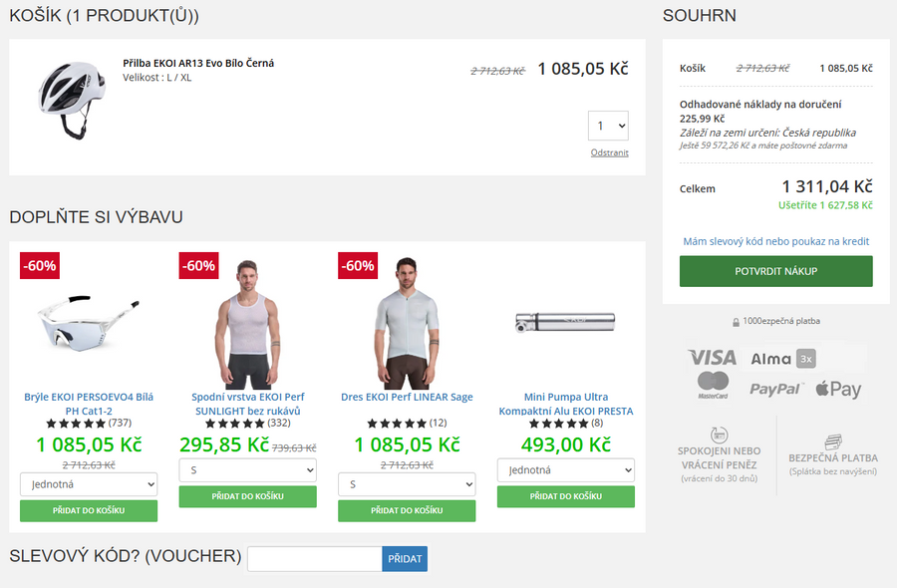Click the money-back guarantee icon

coord(720,436)
